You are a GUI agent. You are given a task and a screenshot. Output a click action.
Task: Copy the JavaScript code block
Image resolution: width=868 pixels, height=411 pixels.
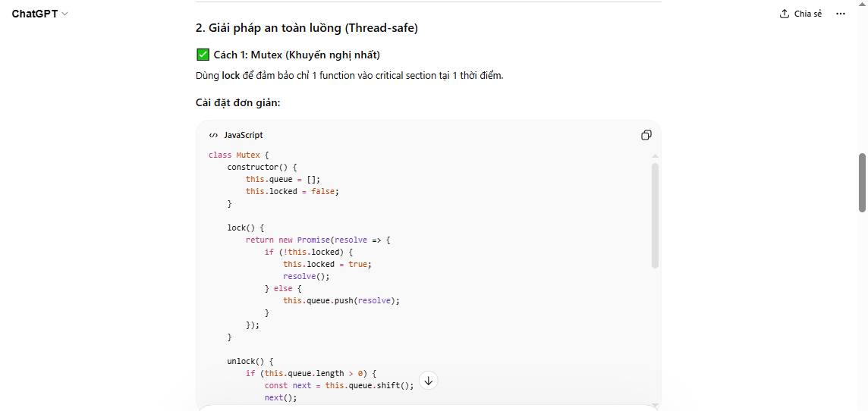pos(646,135)
